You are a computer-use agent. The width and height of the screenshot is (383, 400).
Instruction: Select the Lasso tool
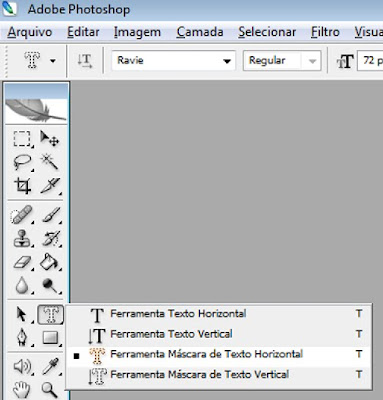22,162
